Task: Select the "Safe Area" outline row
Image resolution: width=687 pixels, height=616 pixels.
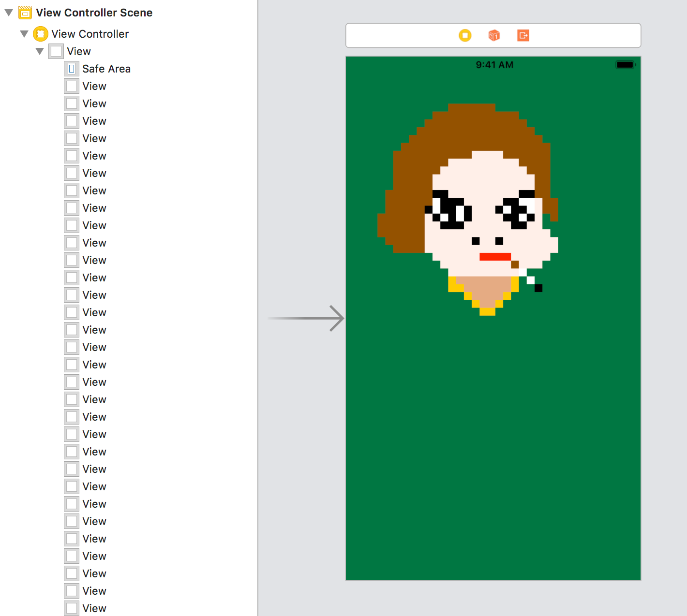Action: coord(129,69)
